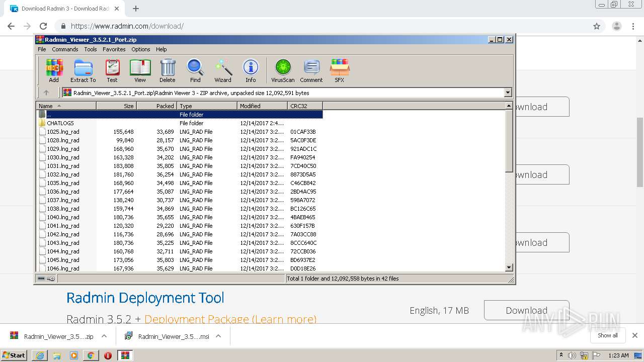Select the CHATLOGS folder
This screenshot has width=644, height=362.
pyautogui.click(x=179, y=123)
